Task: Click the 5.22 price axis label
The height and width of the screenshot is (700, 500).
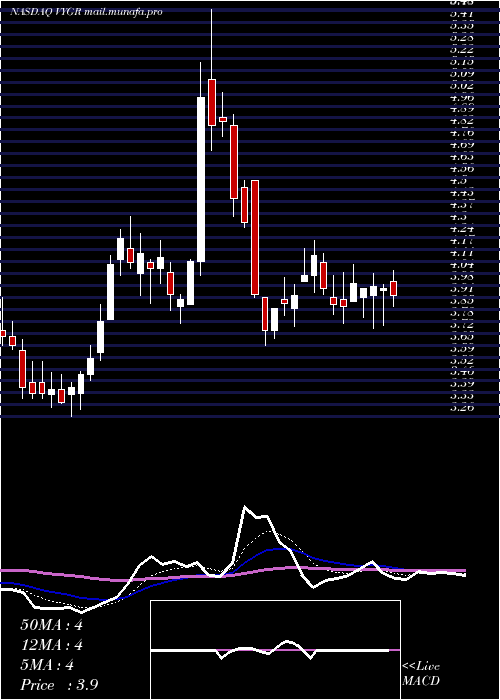Action: pos(462,50)
